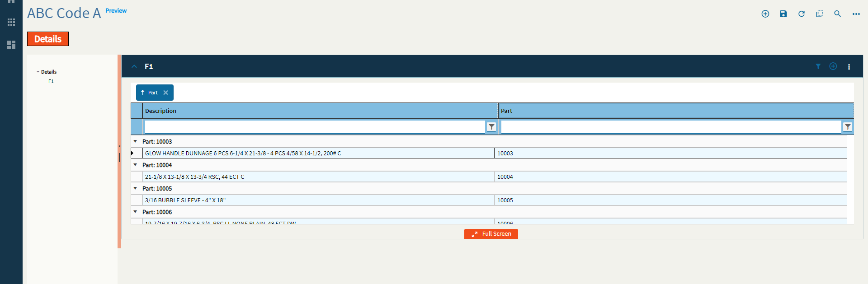Select the 21-1/8 X 13-1/8 RSC description cell
The image size is (868, 284).
click(x=318, y=177)
